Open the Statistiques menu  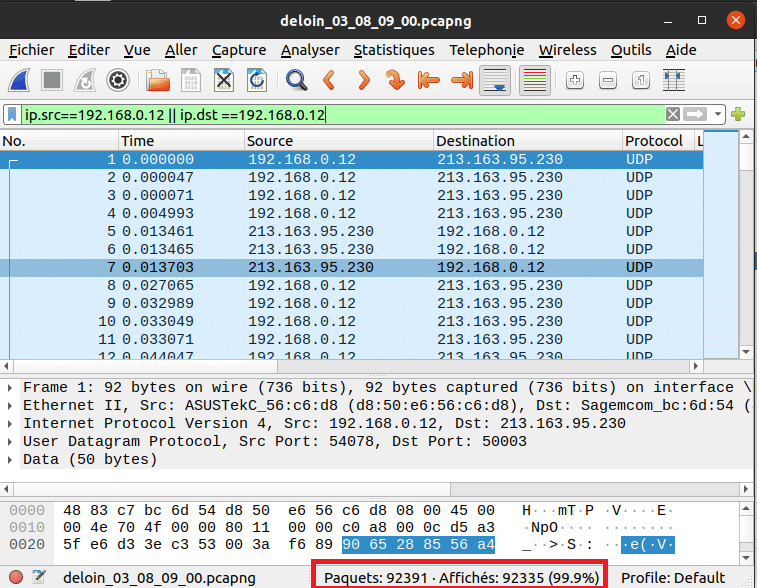point(394,50)
